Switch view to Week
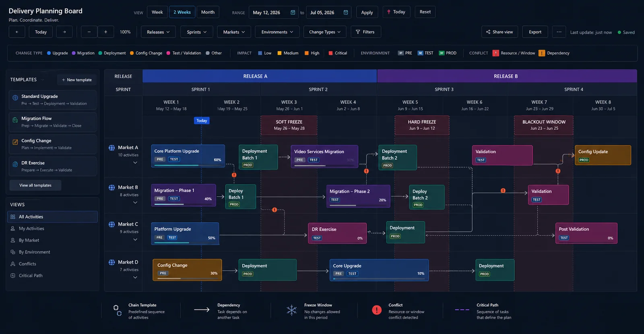Viewport: 644px width, 334px height. click(x=157, y=12)
